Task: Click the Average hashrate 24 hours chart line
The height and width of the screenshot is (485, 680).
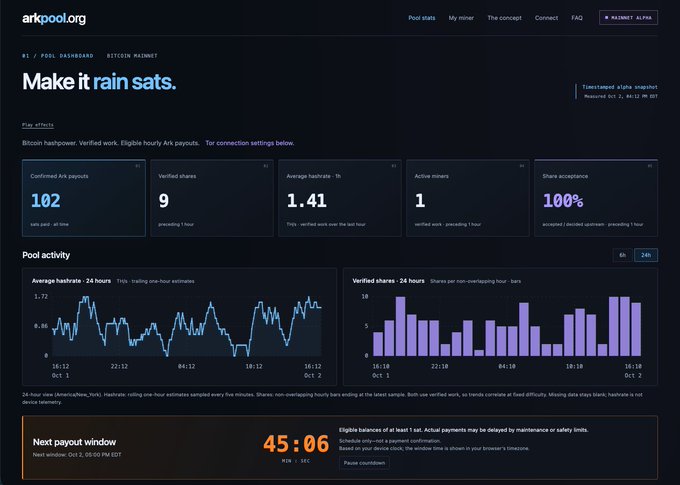Action: (x=186, y=326)
